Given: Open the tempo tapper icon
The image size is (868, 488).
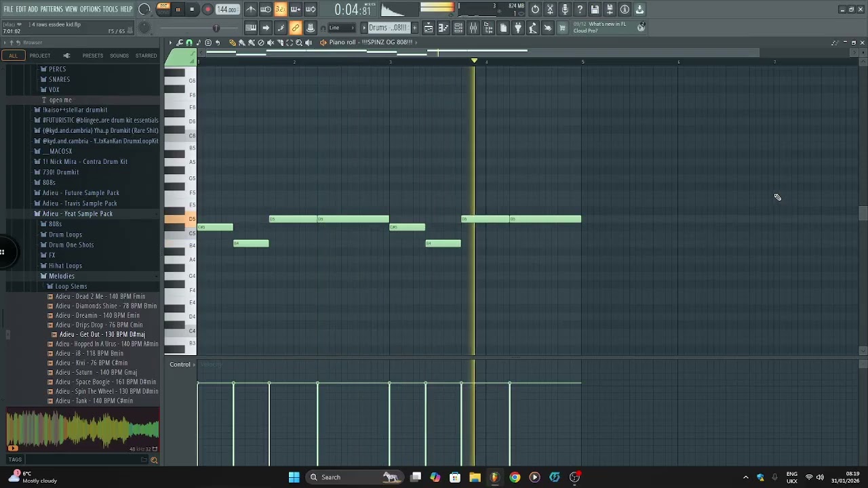Looking at the screenshot, I should [533, 28].
